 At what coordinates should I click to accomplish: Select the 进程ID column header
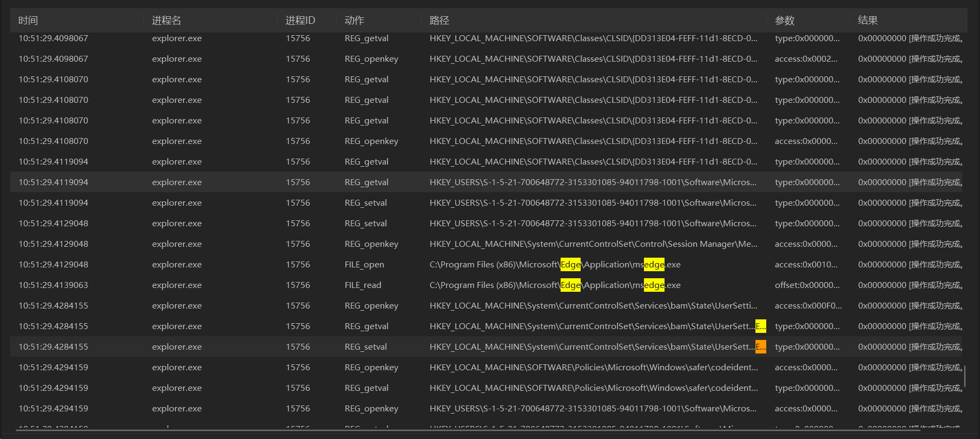tap(300, 21)
